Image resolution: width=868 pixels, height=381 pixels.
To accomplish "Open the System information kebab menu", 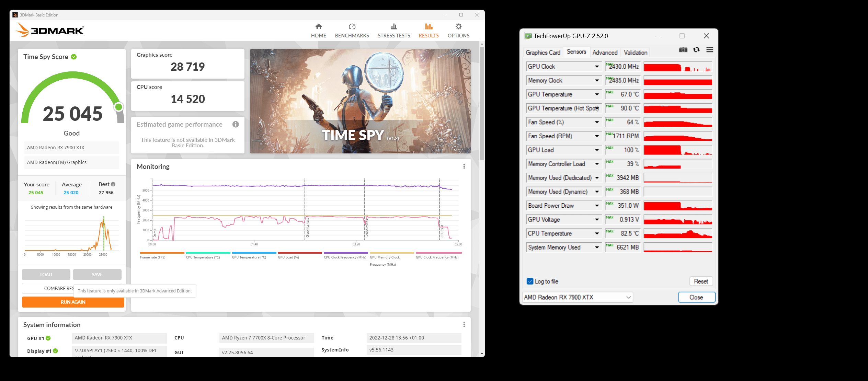I will pyautogui.click(x=464, y=325).
